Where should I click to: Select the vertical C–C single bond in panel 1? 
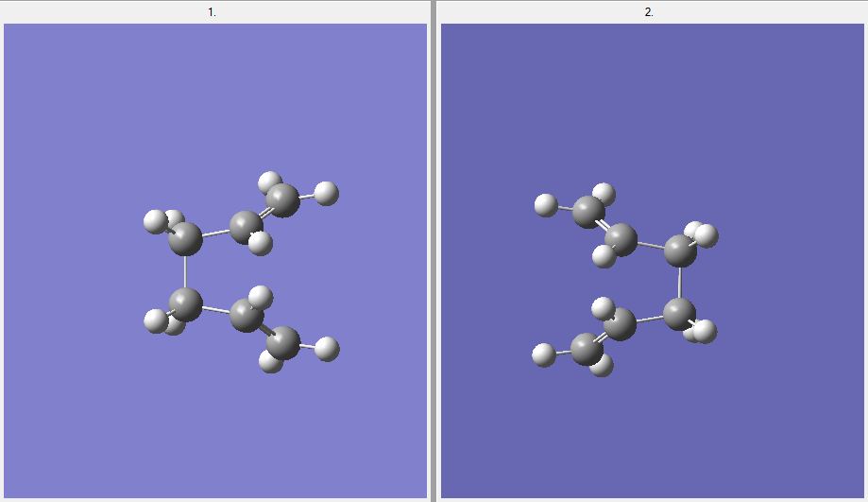tap(185, 271)
